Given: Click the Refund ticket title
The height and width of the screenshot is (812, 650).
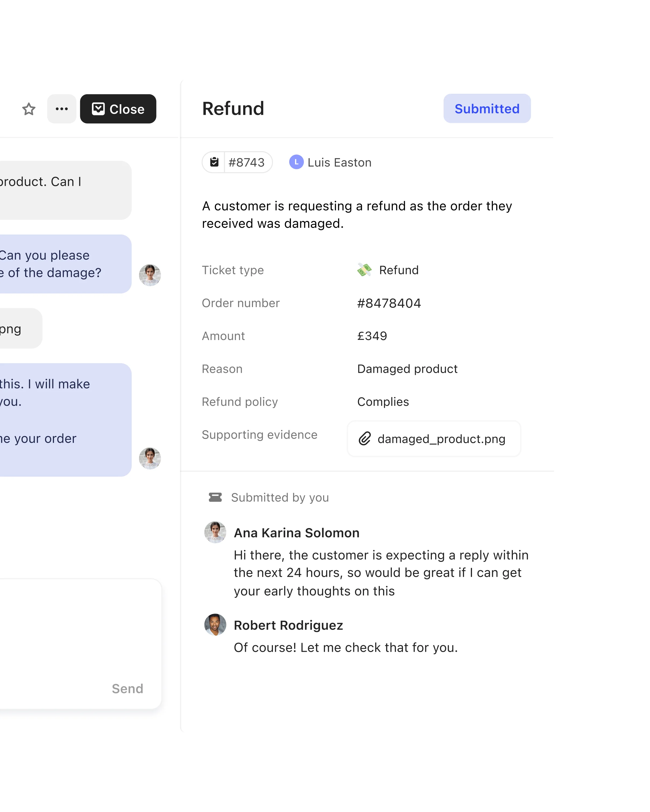Looking at the screenshot, I should 233,109.
